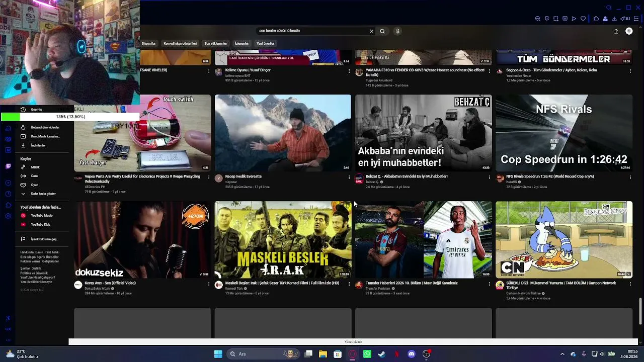Click the taskbar Ara search box
Viewport: 644px width, 362px height.
click(263, 354)
